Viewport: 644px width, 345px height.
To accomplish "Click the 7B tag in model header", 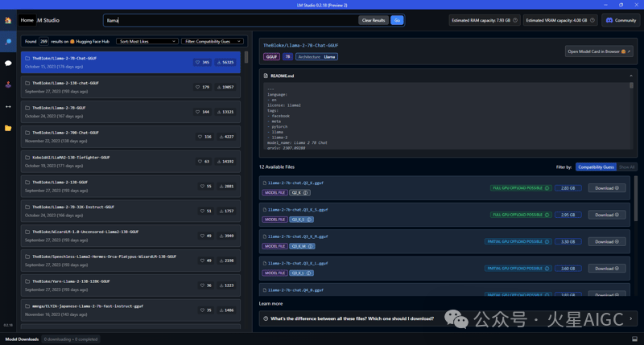I will 287,56.
